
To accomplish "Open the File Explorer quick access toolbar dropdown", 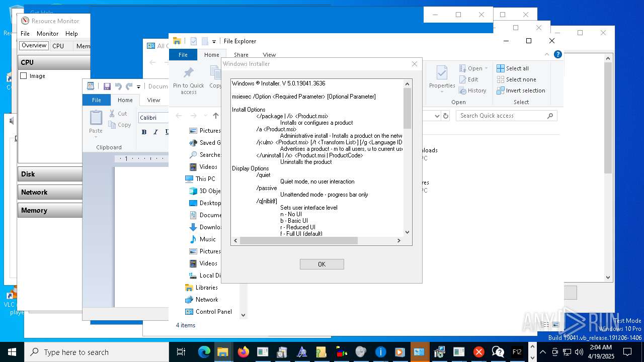I will [214, 41].
